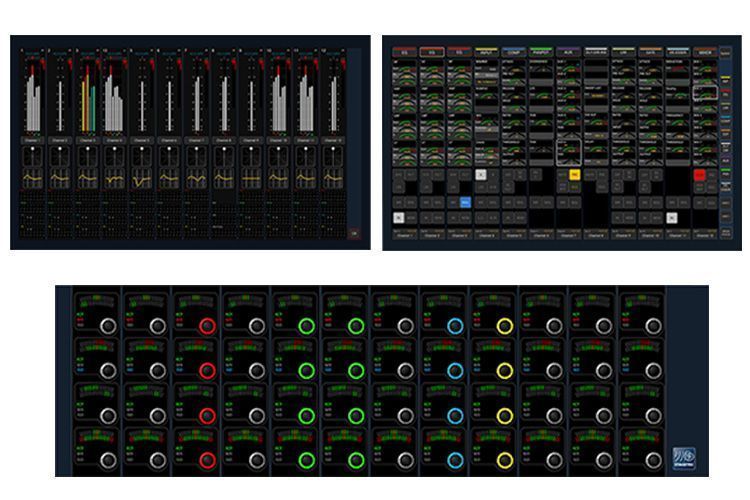
Task: Select the multicolor yellow-green meter of channel three
Action: [x=88, y=98]
